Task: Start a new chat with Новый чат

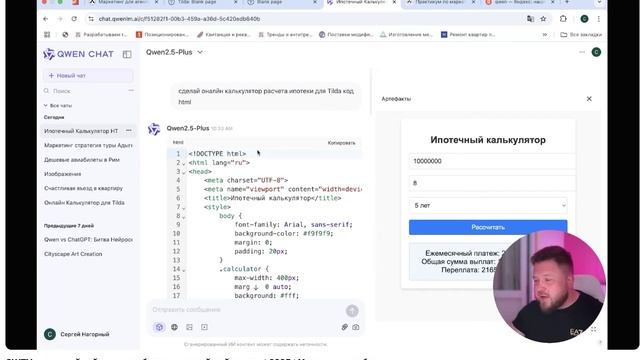Action: 88,76
